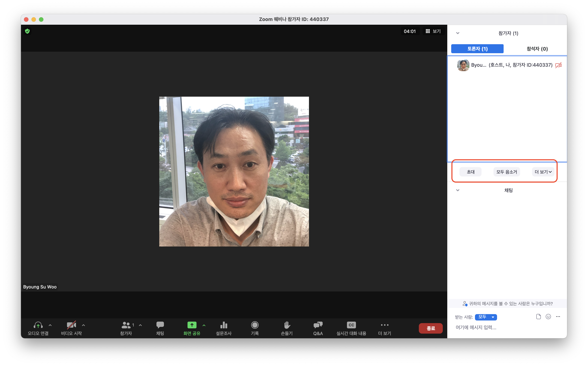Expand the 더 보기 dropdown in participants panel

click(x=543, y=172)
